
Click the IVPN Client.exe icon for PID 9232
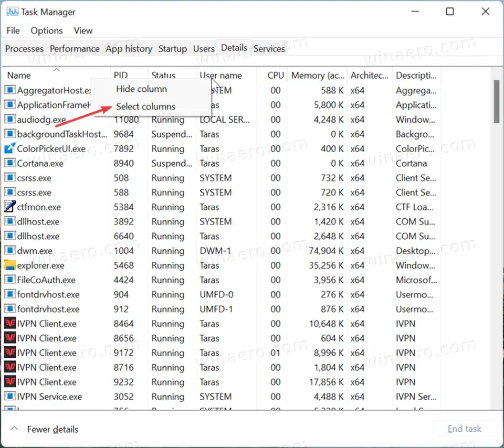click(x=10, y=381)
